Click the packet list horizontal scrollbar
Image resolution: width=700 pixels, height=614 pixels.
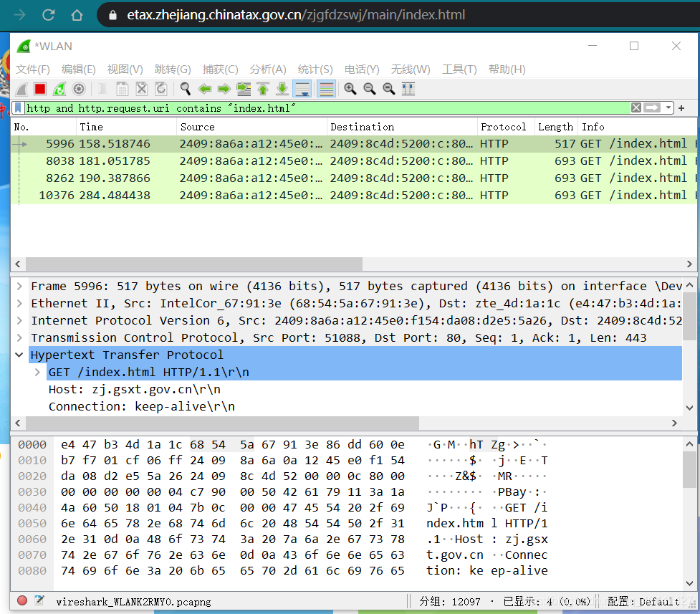pyautogui.click(x=194, y=264)
